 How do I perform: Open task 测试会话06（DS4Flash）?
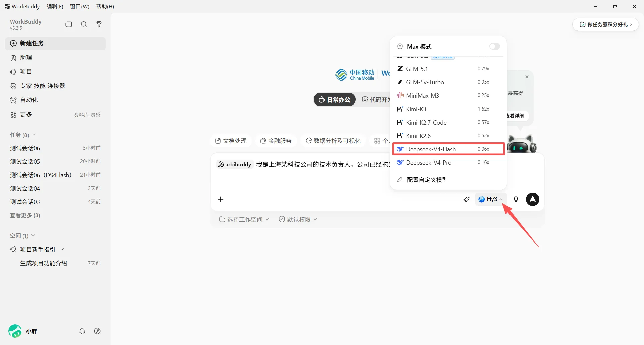click(55, 175)
